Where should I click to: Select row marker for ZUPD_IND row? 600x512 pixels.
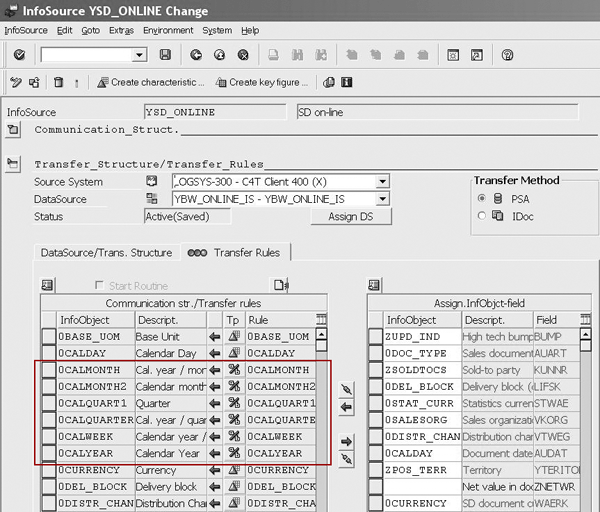click(375, 336)
